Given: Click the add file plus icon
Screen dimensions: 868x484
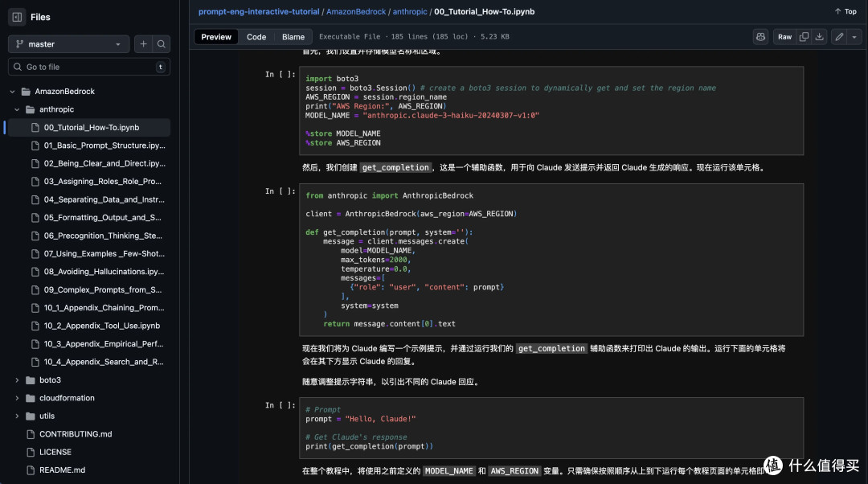Looking at the screenshot, I should coord(143,44).
